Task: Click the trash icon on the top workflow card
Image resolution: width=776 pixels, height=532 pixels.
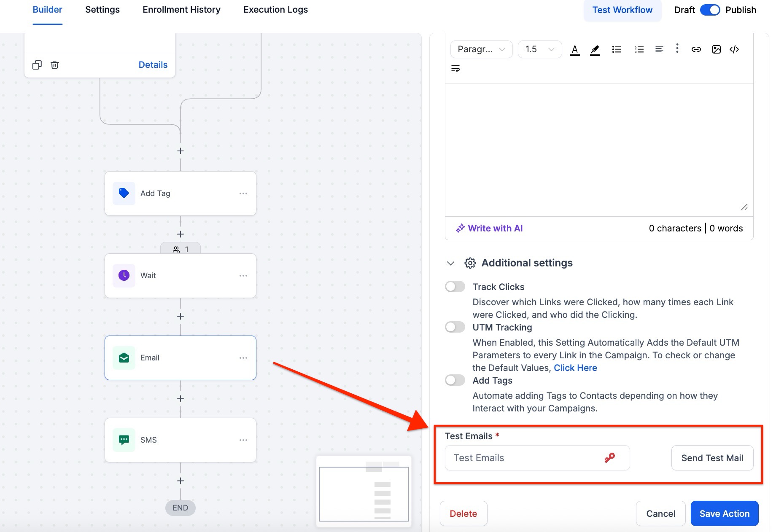Action: click(55, 65)
